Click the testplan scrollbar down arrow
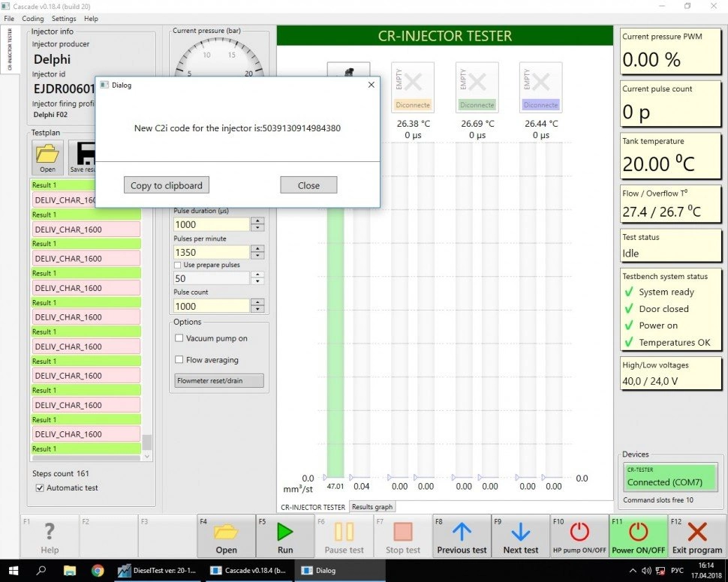 pyautogui.click(x=146, y=457)
